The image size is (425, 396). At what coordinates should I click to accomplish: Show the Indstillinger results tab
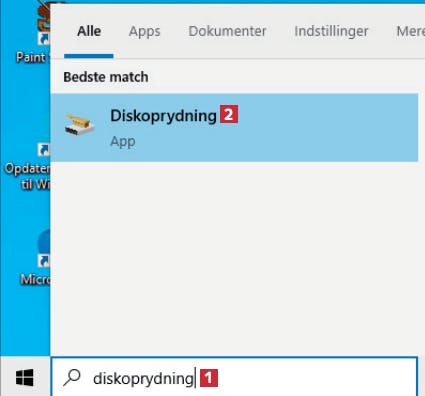pos(331,32)
